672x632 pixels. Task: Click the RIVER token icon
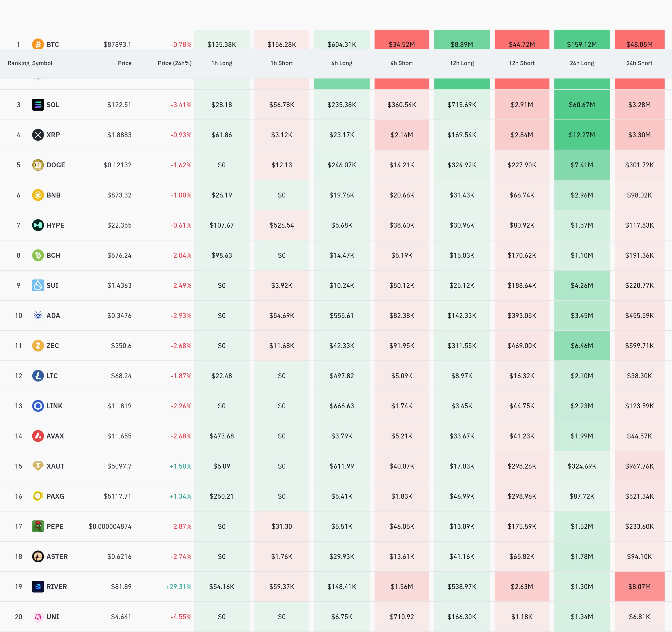[x=38, y=586]
